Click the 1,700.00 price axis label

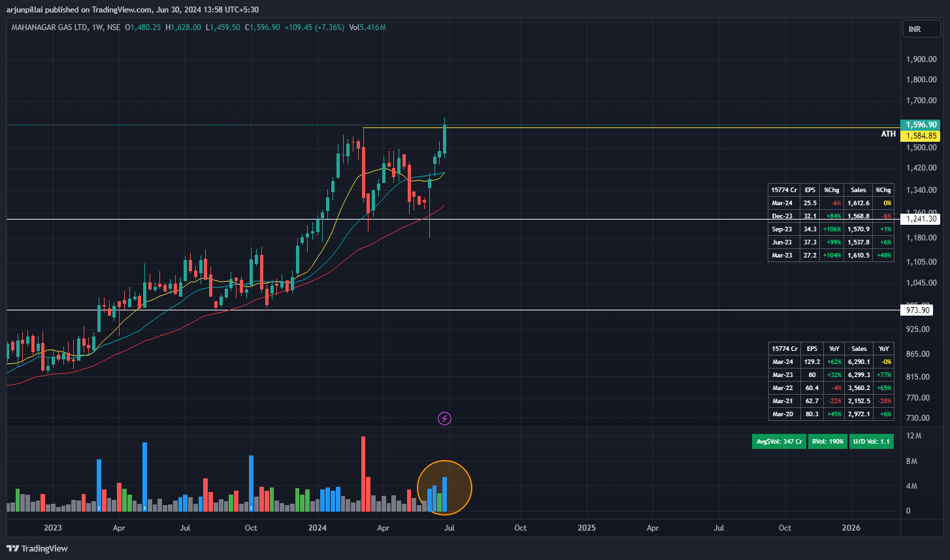point(921,101)
